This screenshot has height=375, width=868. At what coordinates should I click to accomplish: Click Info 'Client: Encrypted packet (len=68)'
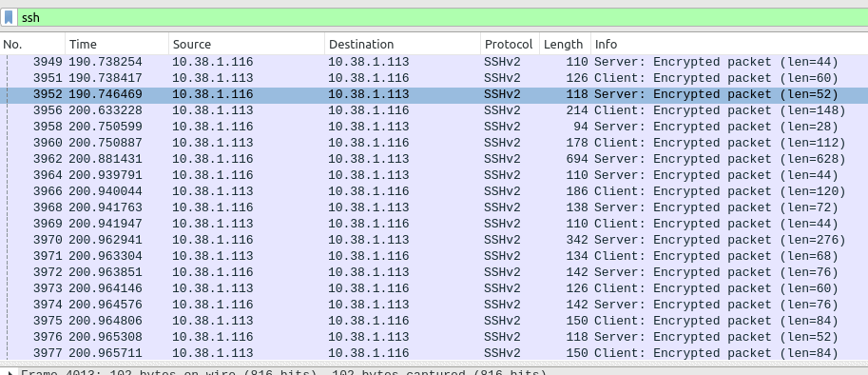[x=716, y=256]
